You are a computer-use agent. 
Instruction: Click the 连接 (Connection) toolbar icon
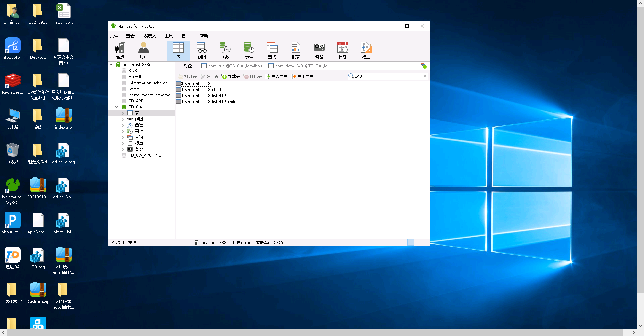click(x=120, y=50)
